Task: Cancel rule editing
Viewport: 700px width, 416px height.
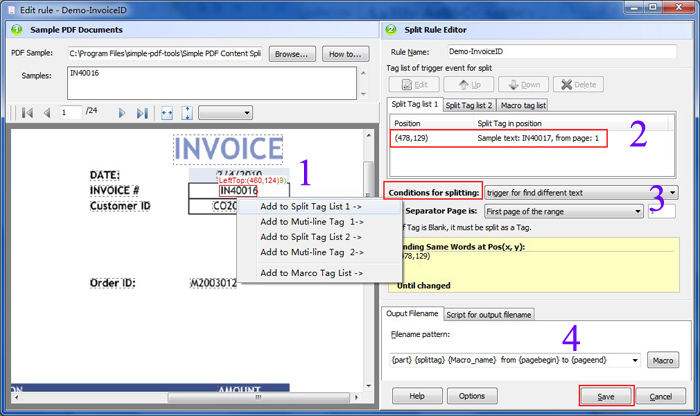Action: pyautogui.click(x=661, y=396)
